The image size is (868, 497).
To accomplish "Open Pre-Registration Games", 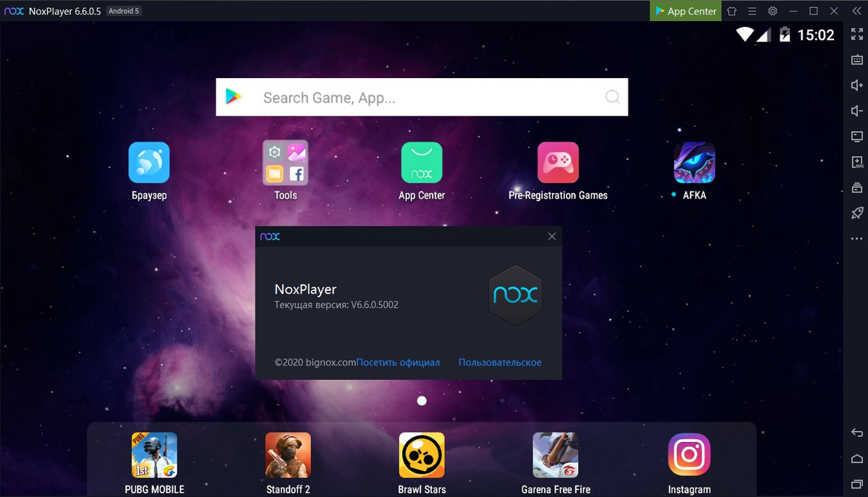I will point(558,171).
